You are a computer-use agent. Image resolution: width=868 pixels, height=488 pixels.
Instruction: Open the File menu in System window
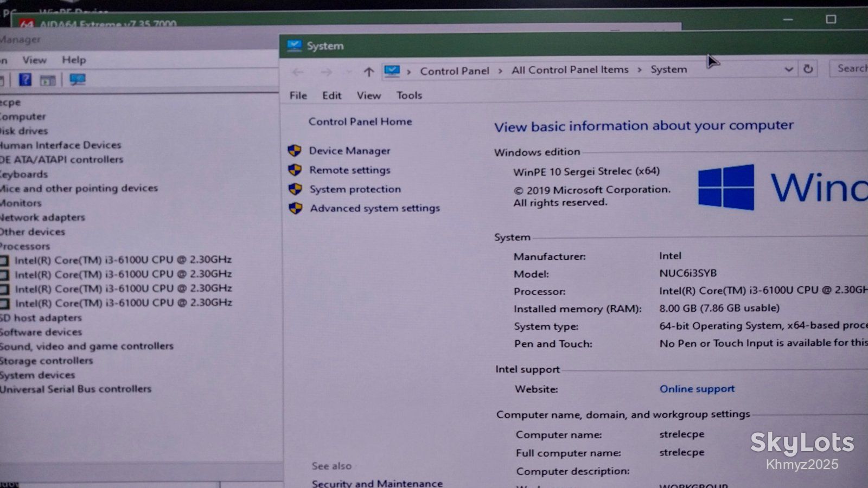pyautogui.click(x=298, y=95)
